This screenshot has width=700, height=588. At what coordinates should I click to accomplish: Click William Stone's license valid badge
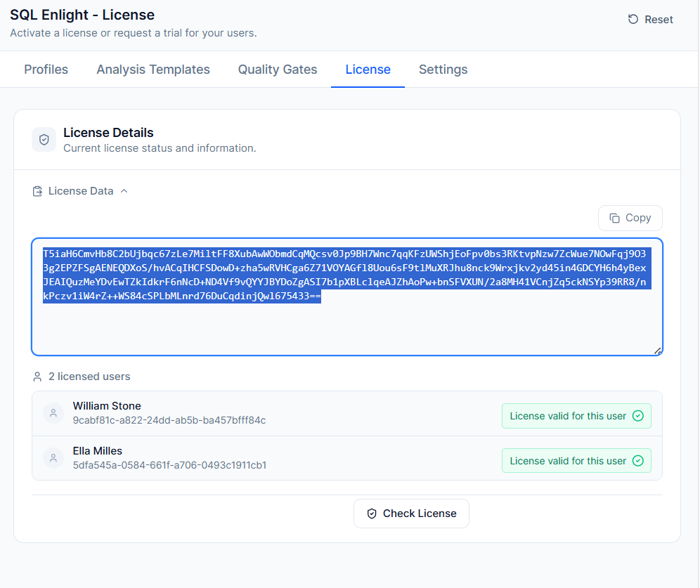(576, 416)
